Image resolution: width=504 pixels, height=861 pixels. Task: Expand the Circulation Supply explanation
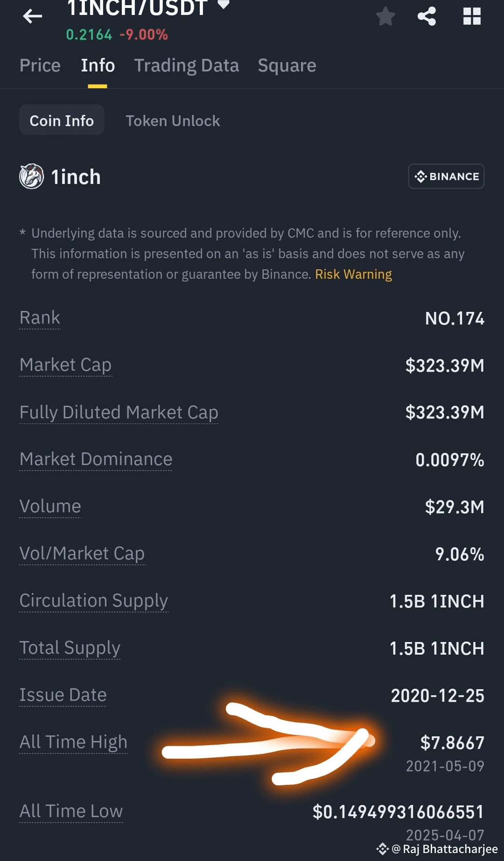tap(93, 601)
